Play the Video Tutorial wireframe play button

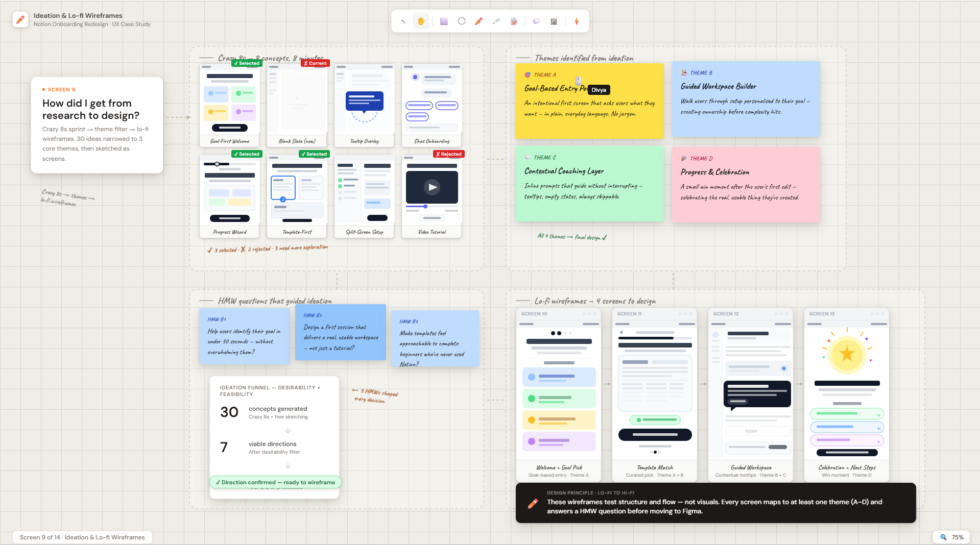click(432, 187)
